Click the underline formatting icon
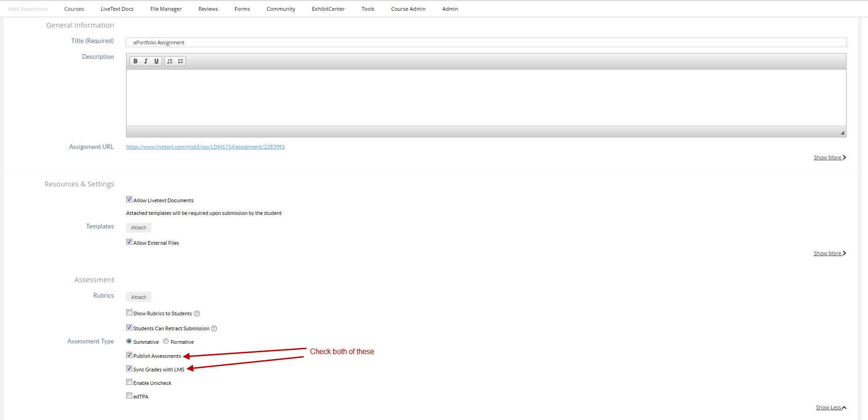 click(x=157, y=61)
